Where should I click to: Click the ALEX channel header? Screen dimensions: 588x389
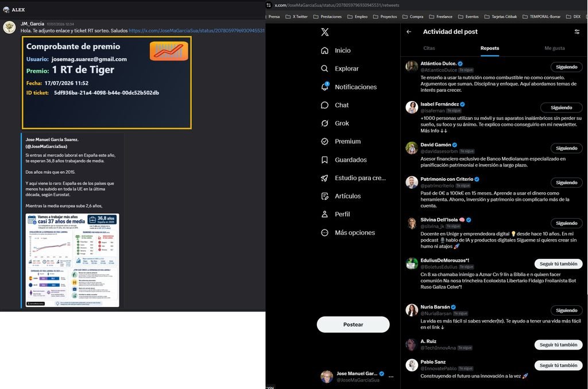click(14, 10)
